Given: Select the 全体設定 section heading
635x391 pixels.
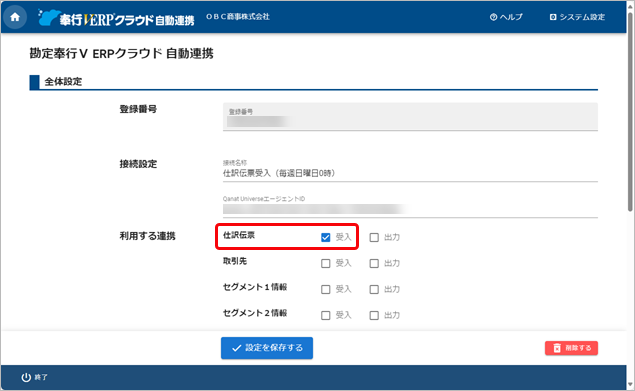Looking at the screenshot, I should 63,81.
